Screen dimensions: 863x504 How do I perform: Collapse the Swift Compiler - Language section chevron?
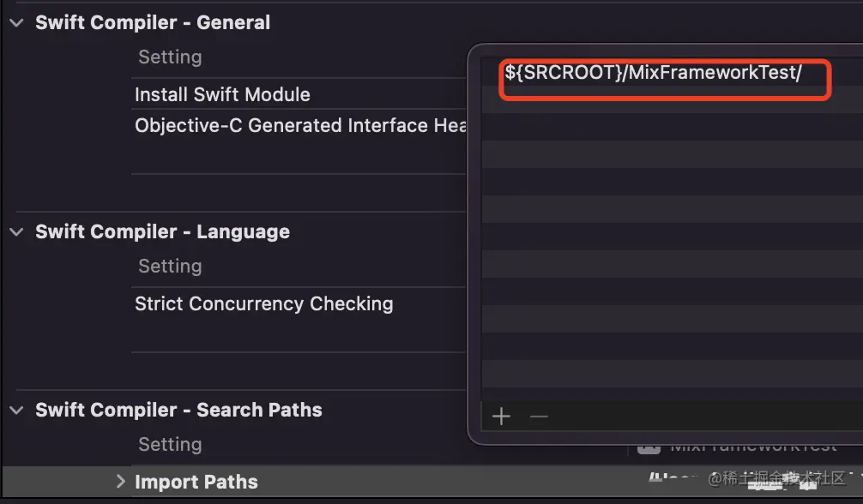tap(16, 232)
